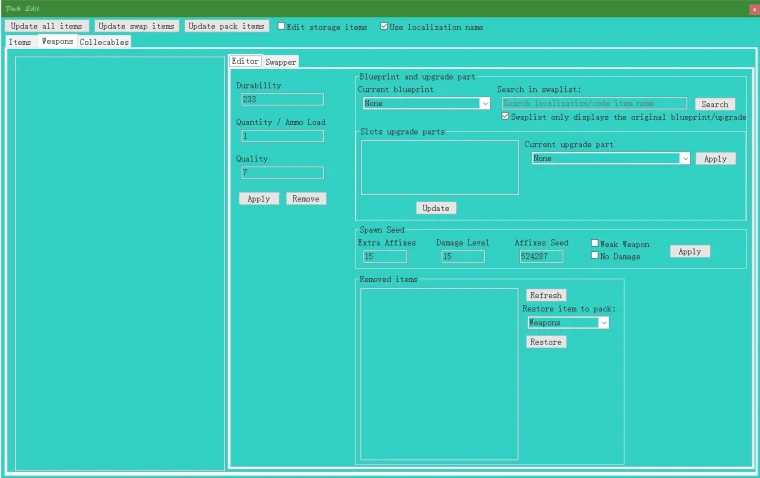Open the Collecables tab
This screenshot has height=478, width=760.
tap(104, 42)
